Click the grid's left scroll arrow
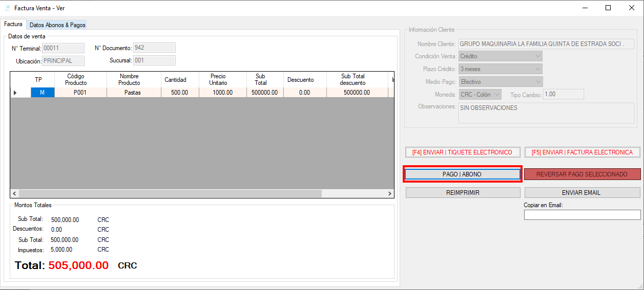The width and height of the screenshot is (644, 290). coord(14,193)
